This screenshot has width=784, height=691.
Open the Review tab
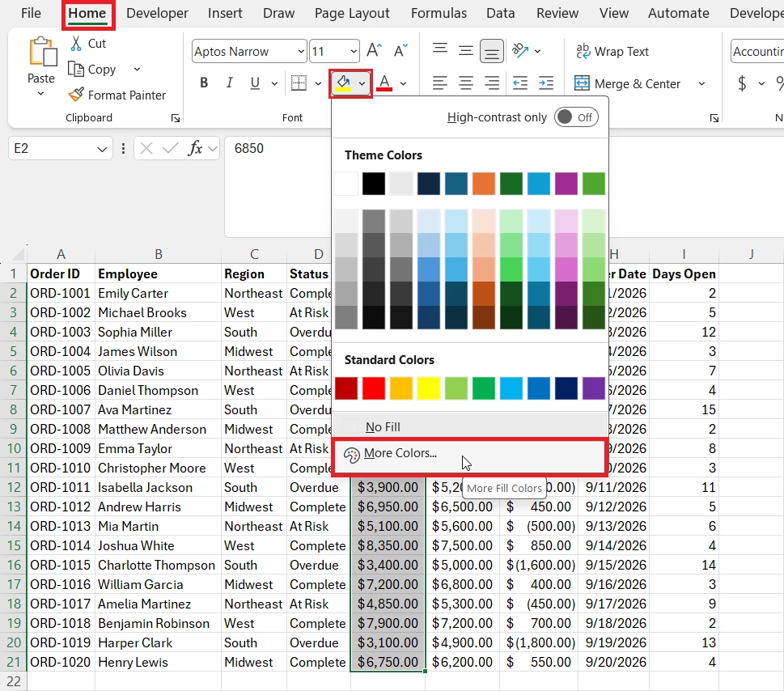click(557, 13)
